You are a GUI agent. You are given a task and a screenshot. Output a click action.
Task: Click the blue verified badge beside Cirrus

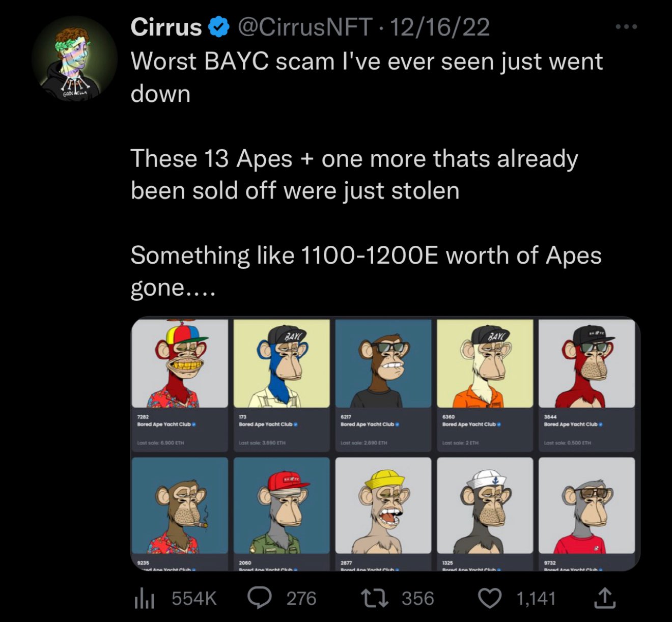coord(218,27)
